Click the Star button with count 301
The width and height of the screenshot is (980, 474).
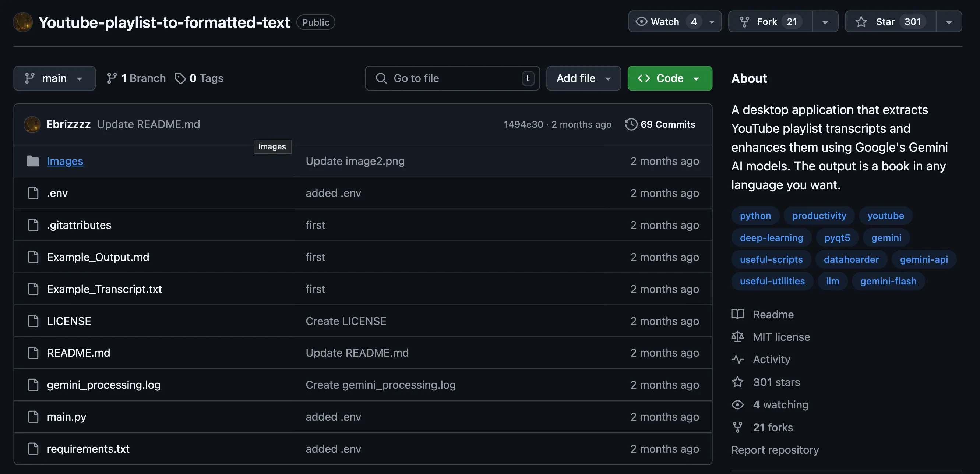pyautogui.click(x=890, y=22)
